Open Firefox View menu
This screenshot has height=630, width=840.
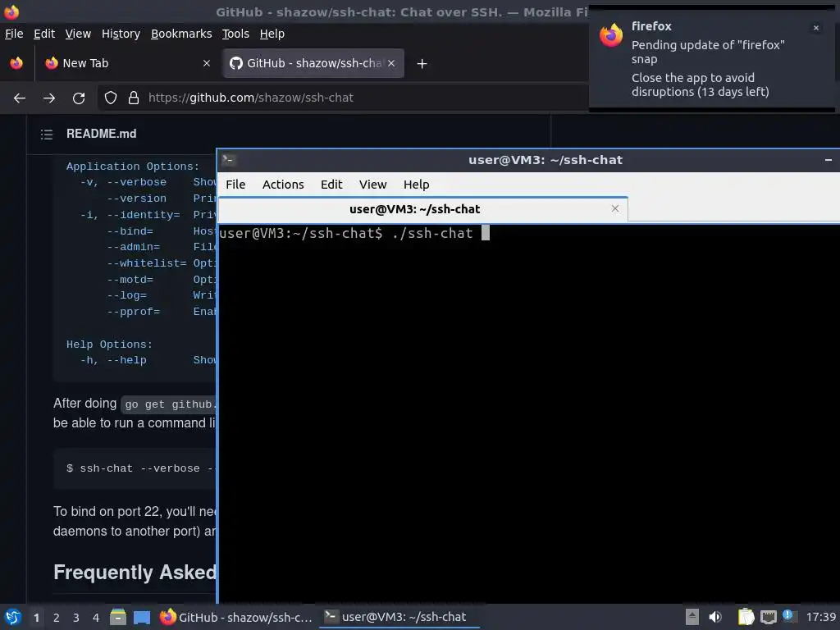(78, 34)
